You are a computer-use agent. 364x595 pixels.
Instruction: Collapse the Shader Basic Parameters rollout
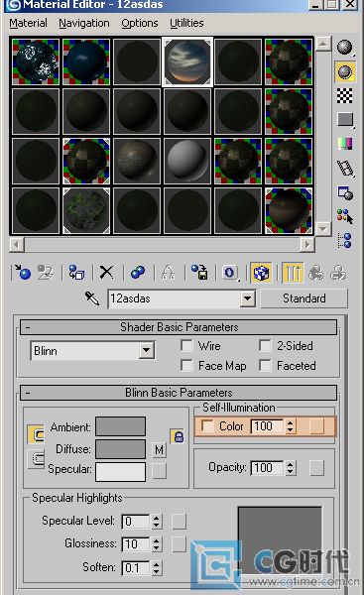click(x=179, y=327)
